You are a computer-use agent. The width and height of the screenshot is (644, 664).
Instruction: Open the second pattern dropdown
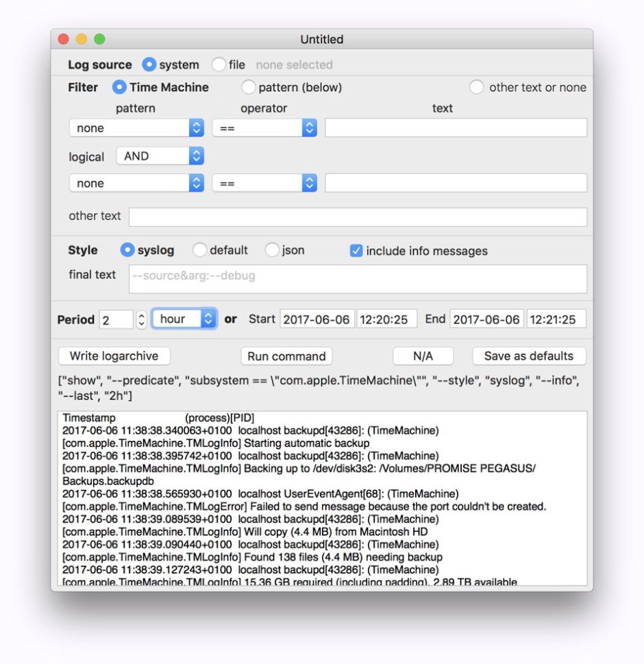136,183
